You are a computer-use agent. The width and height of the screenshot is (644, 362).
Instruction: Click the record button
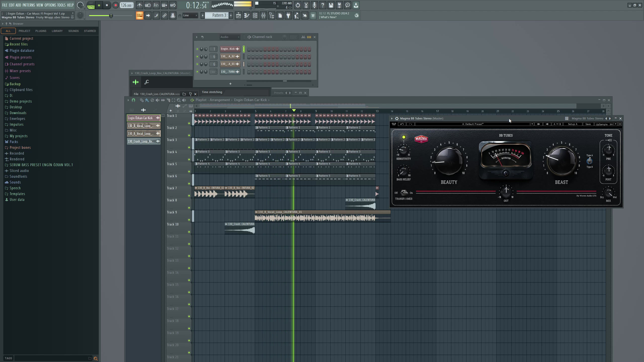(115, 5)
